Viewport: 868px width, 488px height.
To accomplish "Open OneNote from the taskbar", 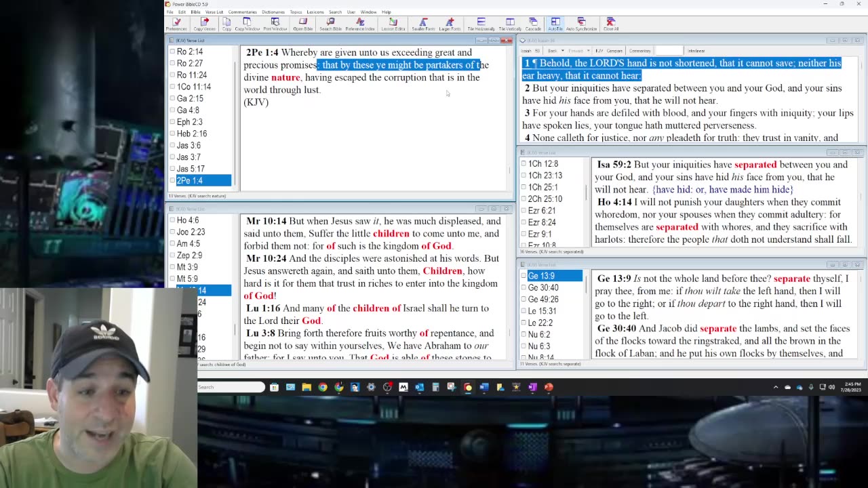I will pos(532,387).
